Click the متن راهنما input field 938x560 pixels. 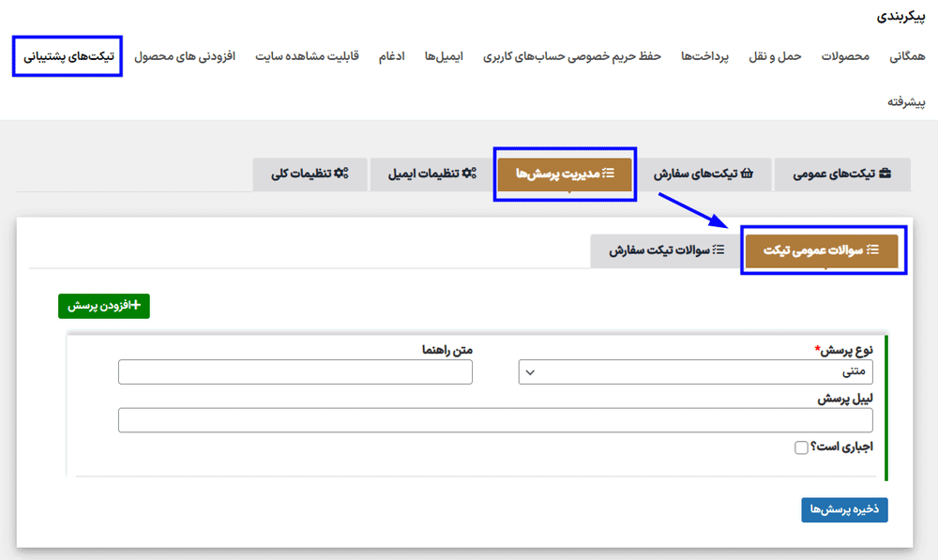click(295, 372)
